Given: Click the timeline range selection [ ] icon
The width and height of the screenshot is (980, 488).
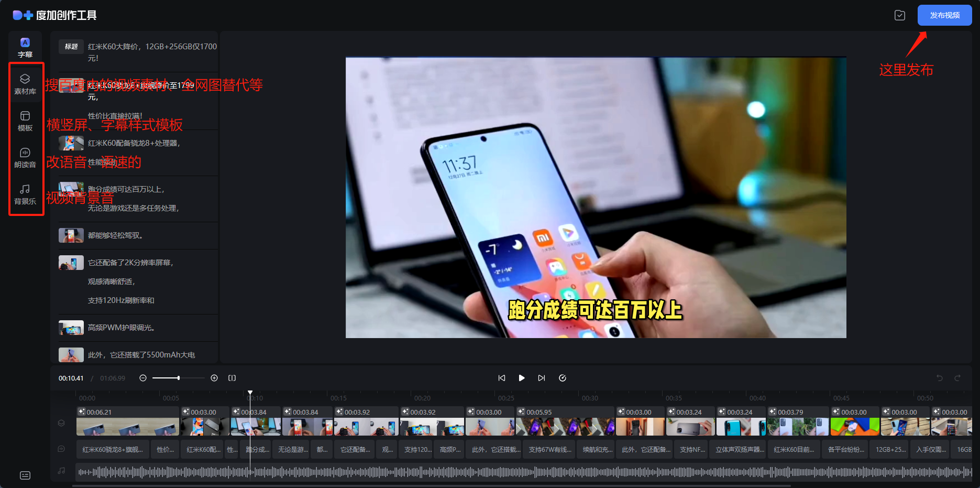Looking at the screenshot, I should [232, 377].
